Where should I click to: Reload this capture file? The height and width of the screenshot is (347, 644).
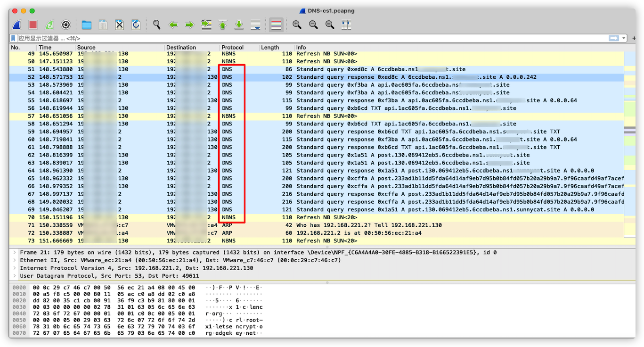(x=135, y=25)
